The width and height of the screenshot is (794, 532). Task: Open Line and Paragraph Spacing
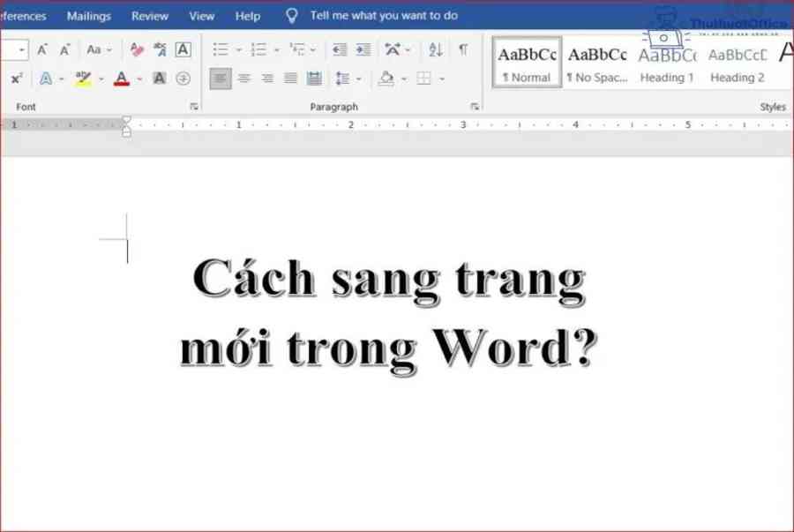343,79
